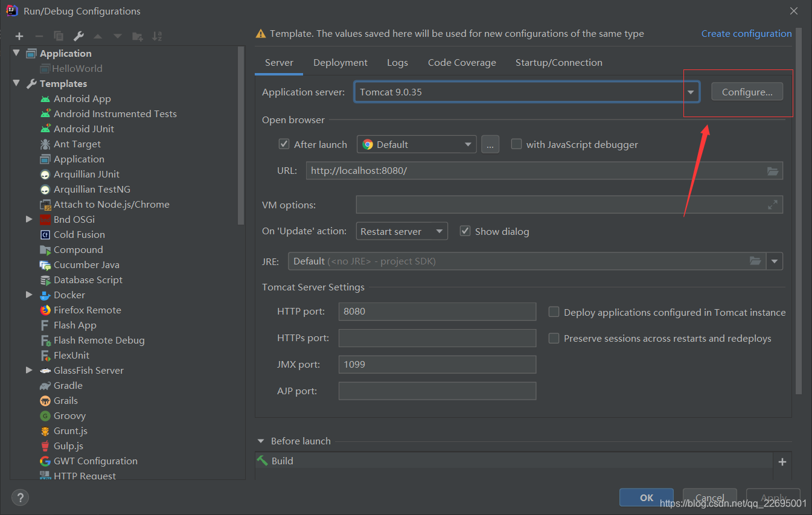812x515 pixels.
Task: Collapse the Application tree node
Action: (16, 53)
